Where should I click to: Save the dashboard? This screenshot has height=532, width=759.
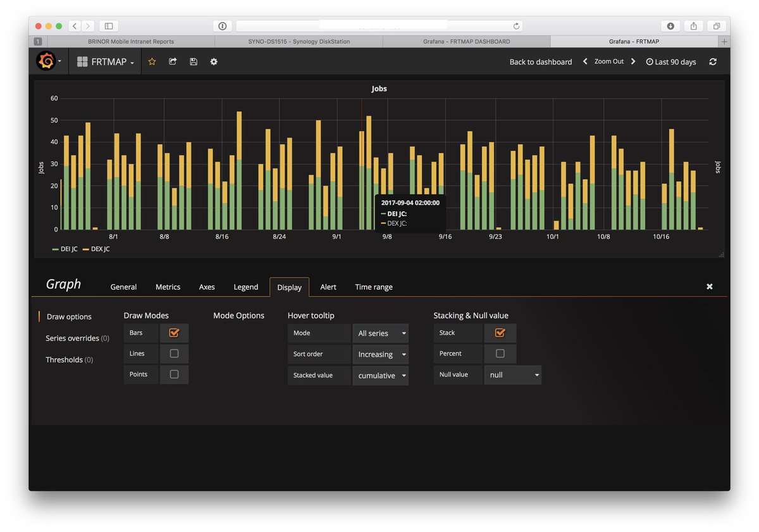(x=194, y=61)
